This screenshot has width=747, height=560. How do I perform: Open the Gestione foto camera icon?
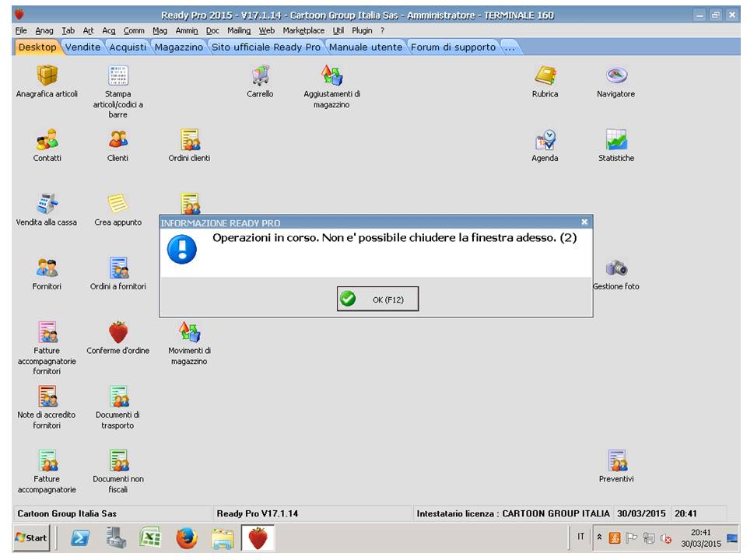pyautogui.click(x=616, y=268)
